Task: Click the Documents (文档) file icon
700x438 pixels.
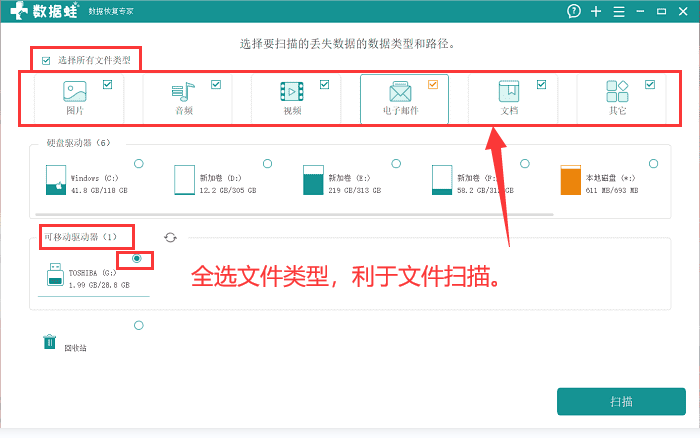Action: click(x=509, y=92)
